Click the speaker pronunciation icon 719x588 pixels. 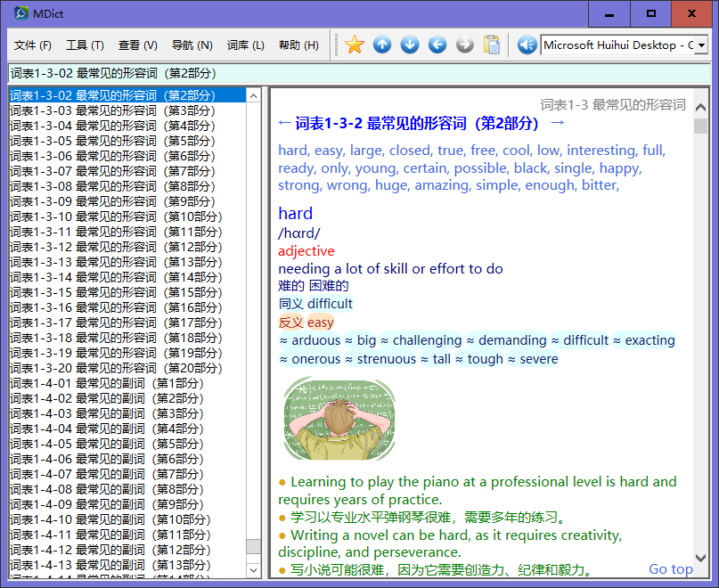(527, 45)
